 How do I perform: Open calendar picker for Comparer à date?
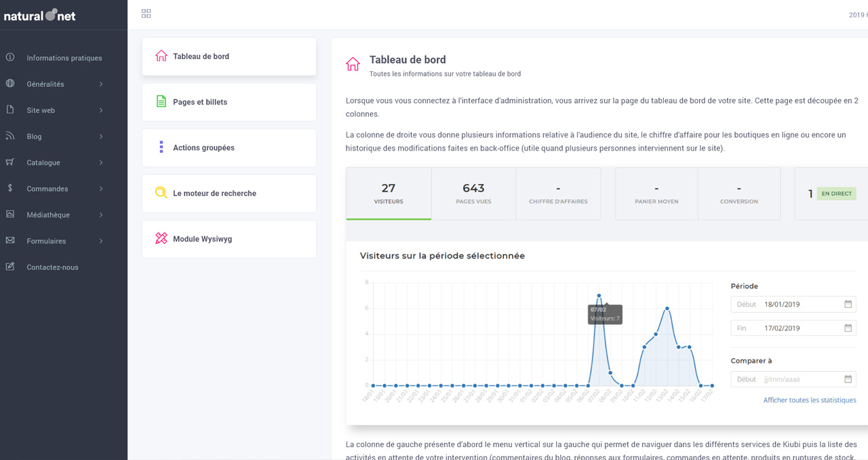(x=848, y=379)
